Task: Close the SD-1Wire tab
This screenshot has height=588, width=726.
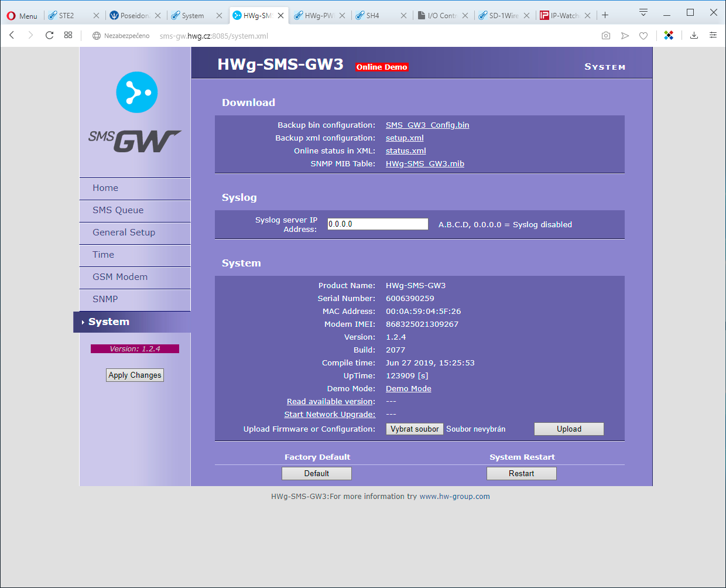Action: pyautogui.click(x=526, y=16)
